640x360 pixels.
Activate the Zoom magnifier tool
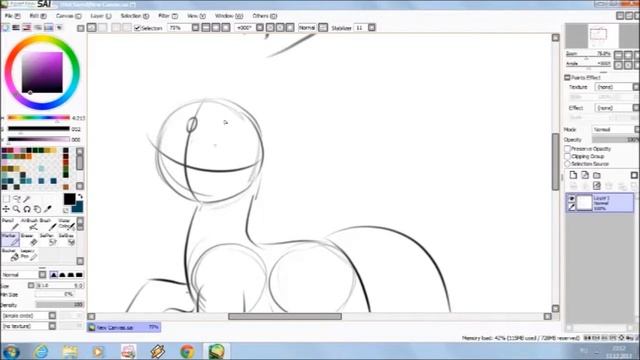[x=17, y=209]
